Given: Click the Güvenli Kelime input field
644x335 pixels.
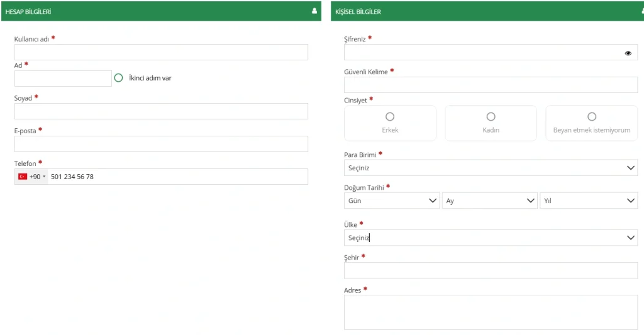Looking at the screenshot, I should pyautogui.click(x=491, y=85).
